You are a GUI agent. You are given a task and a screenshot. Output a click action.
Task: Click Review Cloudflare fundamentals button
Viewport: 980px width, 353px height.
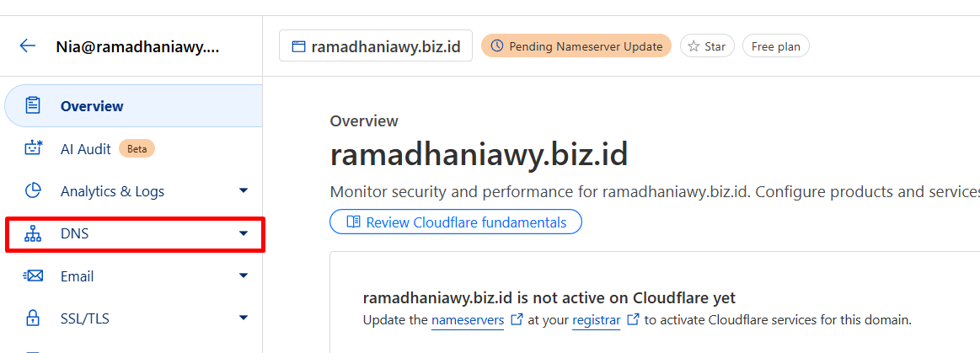456,222
